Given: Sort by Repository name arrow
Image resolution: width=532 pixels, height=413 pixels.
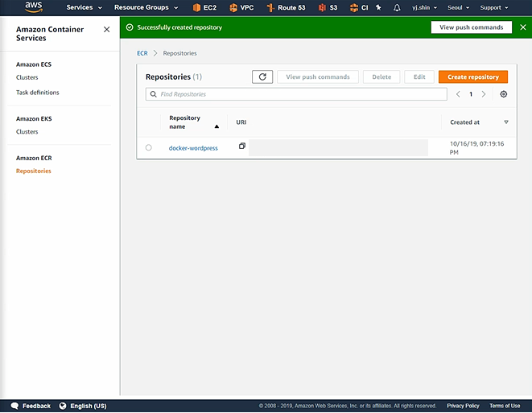Looking at the screenshot, I should (x=217, y=126).
